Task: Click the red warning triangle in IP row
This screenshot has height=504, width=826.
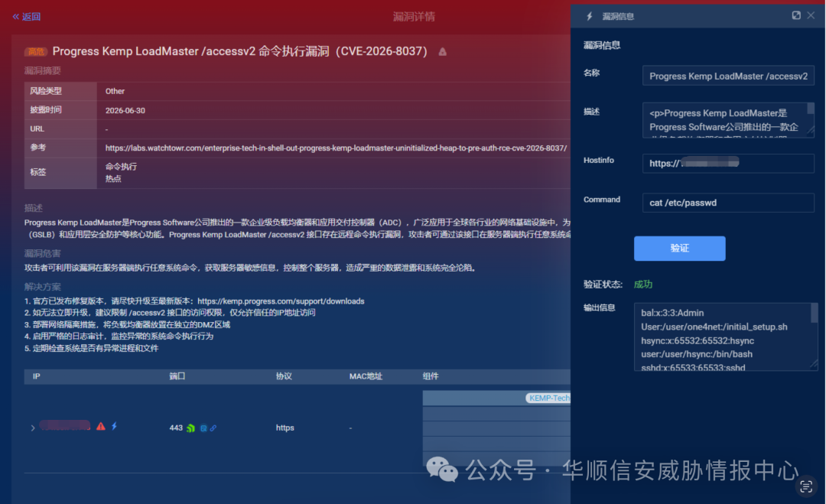Action: (101, 427)
